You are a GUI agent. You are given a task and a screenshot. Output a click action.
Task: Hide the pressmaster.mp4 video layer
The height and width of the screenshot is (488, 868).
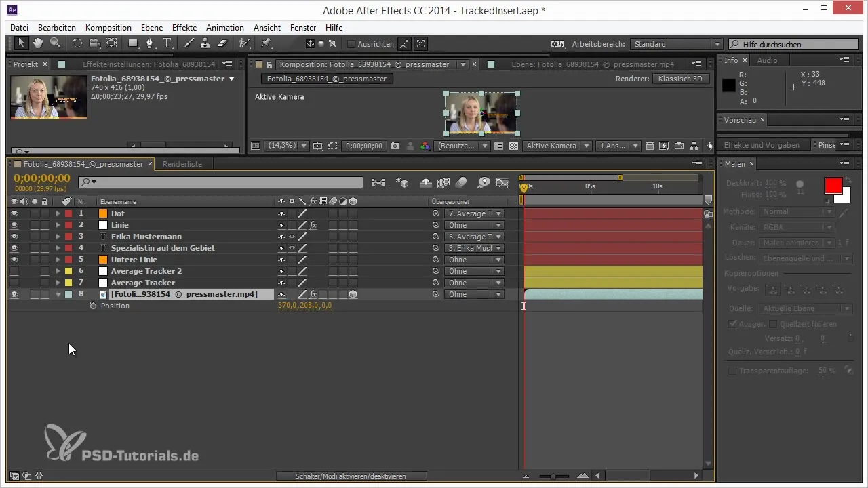(14, 294)
